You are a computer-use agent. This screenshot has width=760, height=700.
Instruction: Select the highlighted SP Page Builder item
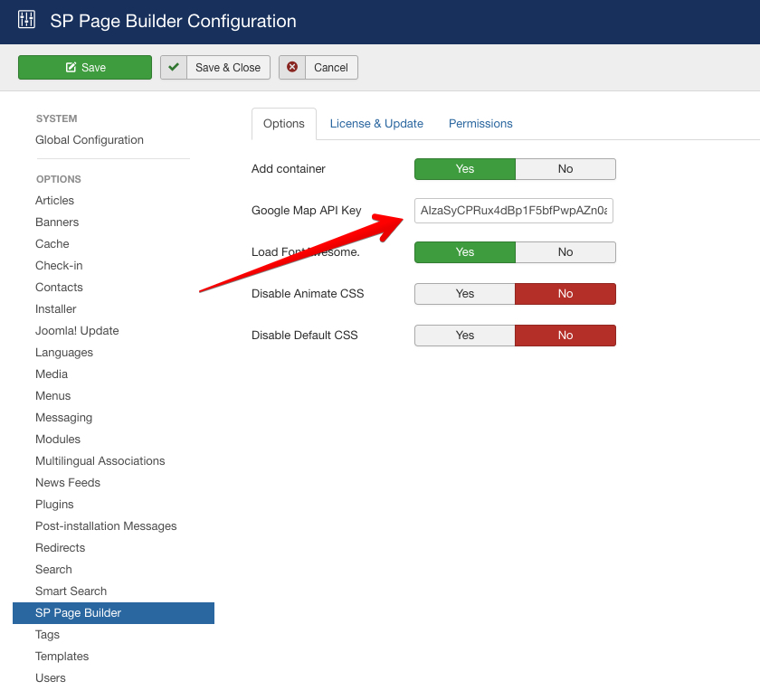tap(113, 613)
